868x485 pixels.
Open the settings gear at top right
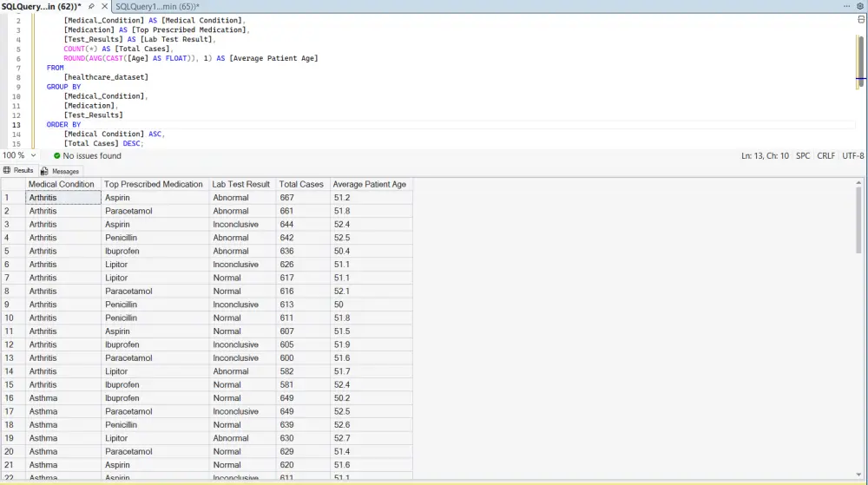click(860, 6)
